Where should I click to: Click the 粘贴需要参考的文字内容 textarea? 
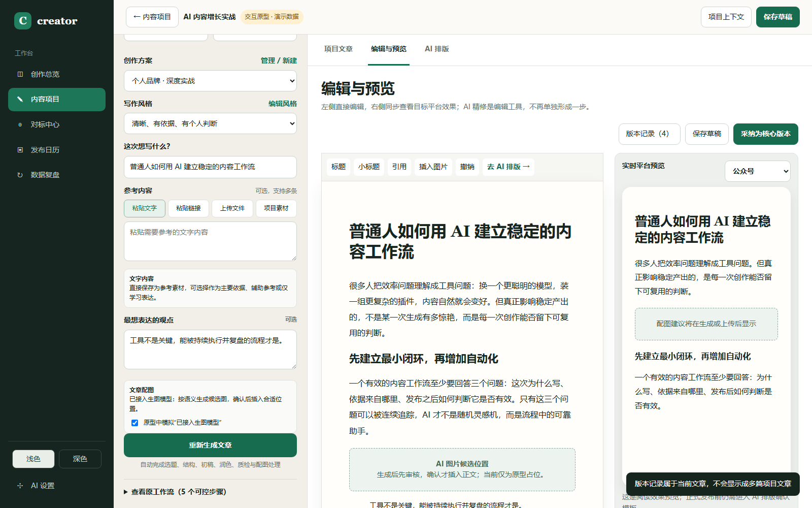coord(210,241)
